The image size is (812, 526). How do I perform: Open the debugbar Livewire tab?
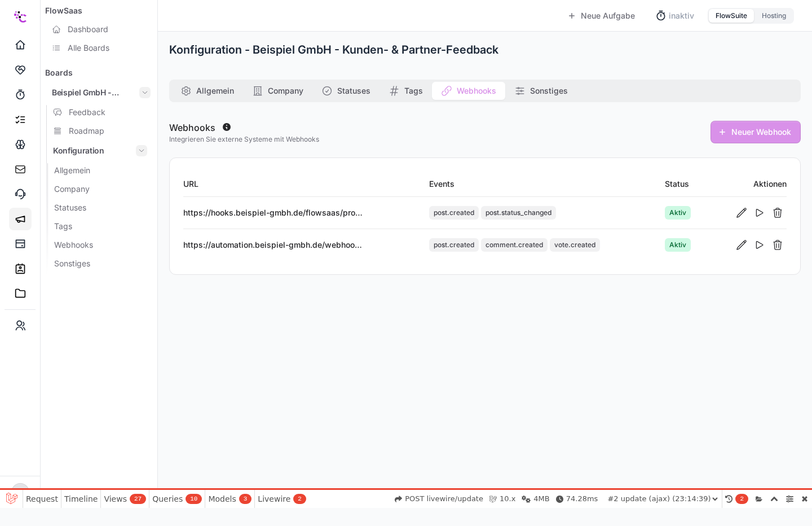tap(281, 499)
